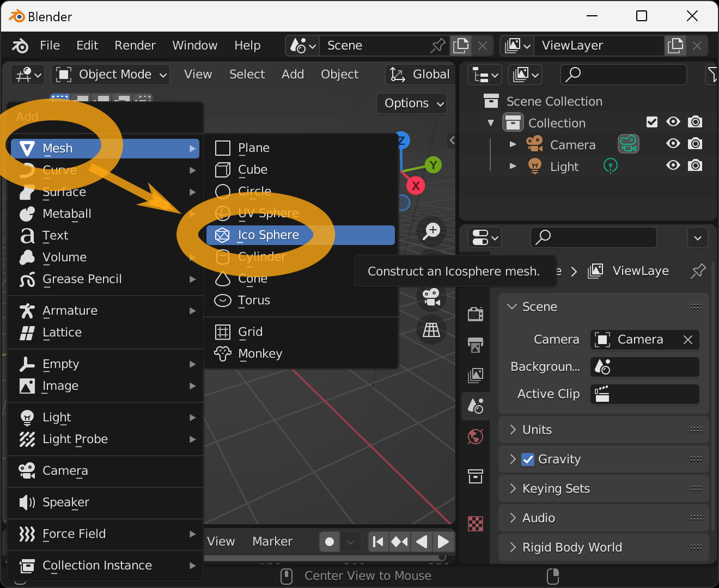Open the 3D viewport editor type dropdown
The image size is (719, 588).
28,75
